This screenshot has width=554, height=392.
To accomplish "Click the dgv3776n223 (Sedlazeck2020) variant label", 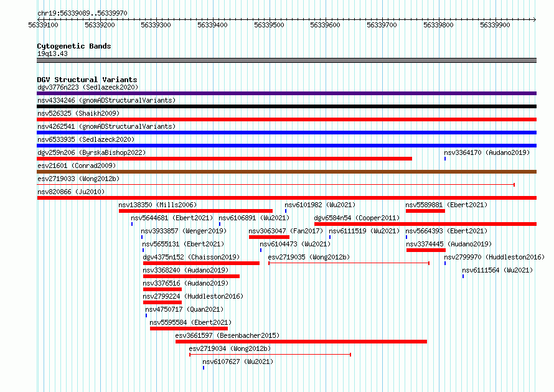I will point(88,87).
